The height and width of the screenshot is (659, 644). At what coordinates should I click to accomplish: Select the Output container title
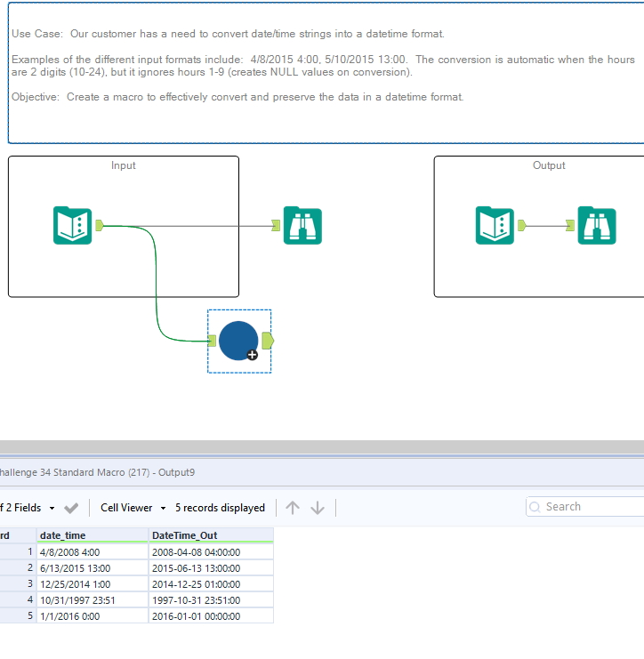click(x=549, y=165)
